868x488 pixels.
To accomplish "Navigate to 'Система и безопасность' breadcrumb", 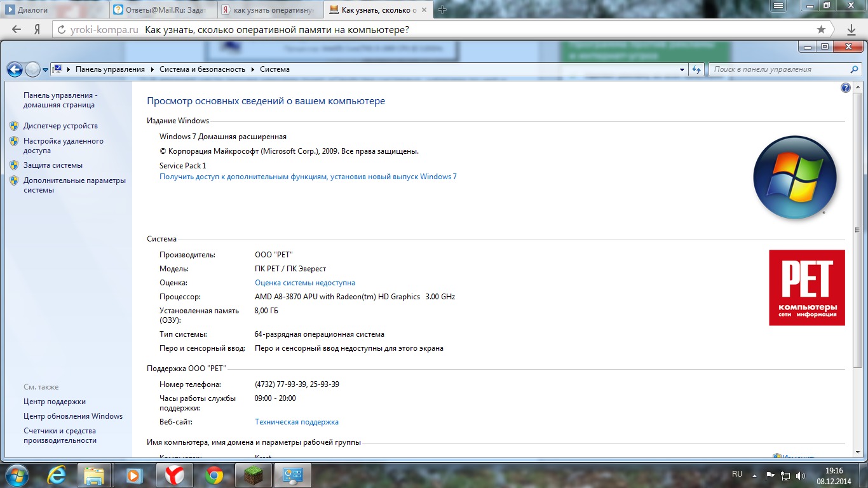I will click(202, 69).
